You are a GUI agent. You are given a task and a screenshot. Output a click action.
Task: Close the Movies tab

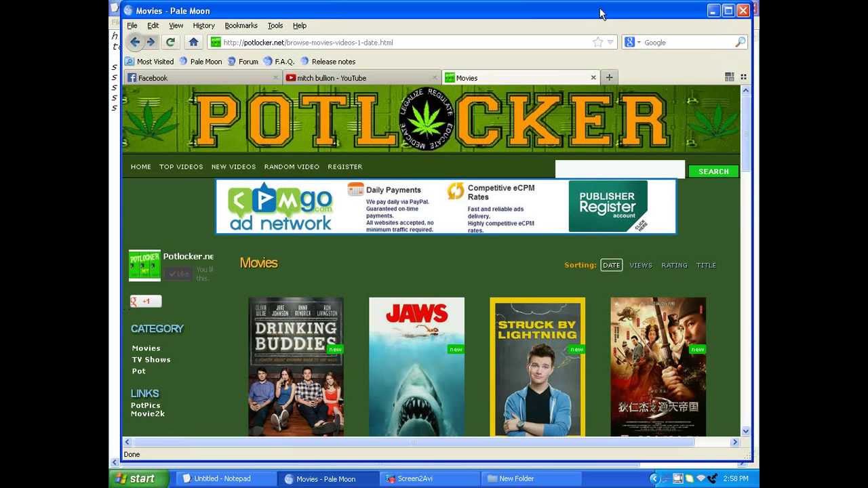tap(593, 78)
